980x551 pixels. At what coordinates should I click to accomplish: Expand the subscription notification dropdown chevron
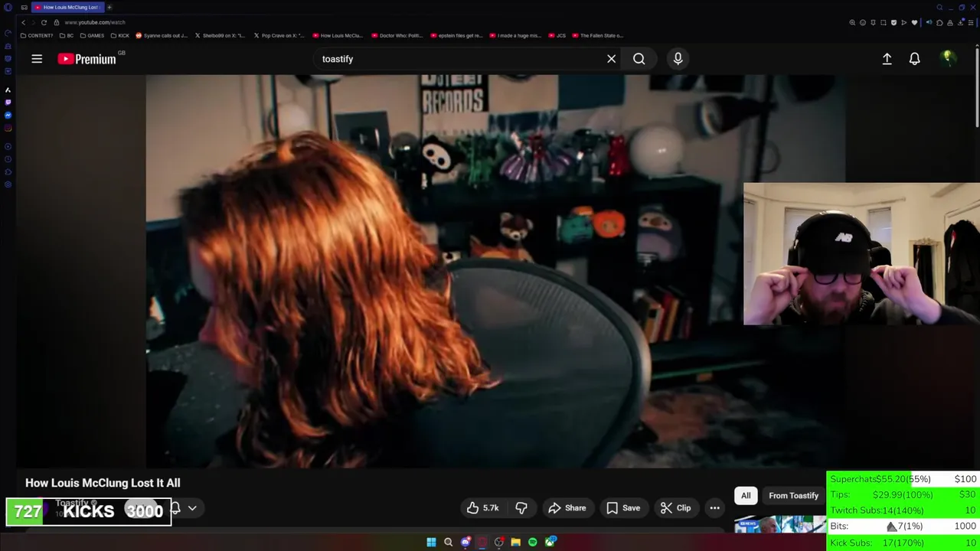click(x=192, y=508)
